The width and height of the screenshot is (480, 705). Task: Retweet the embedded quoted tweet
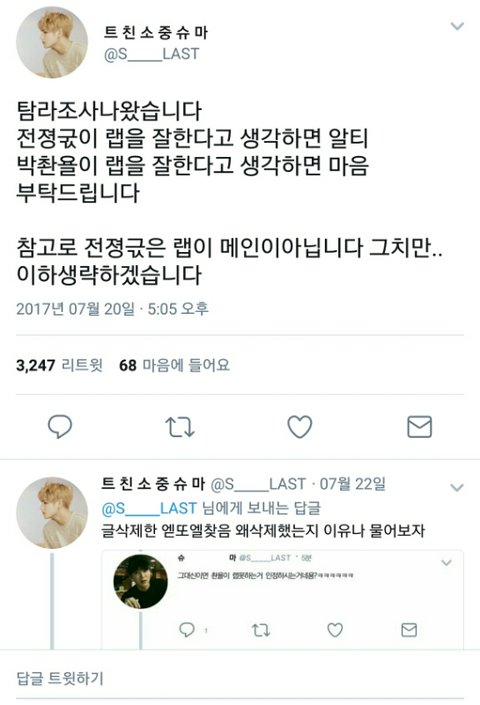261,630
